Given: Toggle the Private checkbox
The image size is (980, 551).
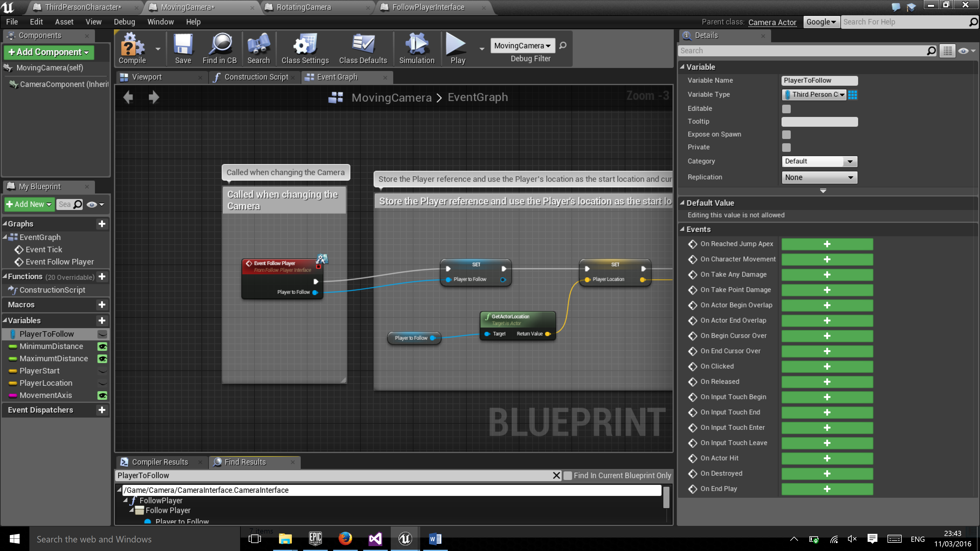Looking at the screenshot, I should tap(786, 148).
